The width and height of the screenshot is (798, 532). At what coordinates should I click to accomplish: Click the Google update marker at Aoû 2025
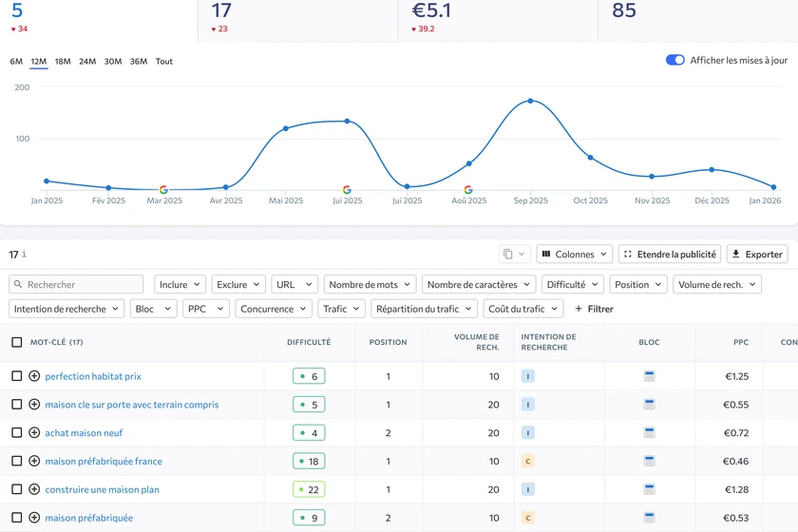(x=467, y=190)
